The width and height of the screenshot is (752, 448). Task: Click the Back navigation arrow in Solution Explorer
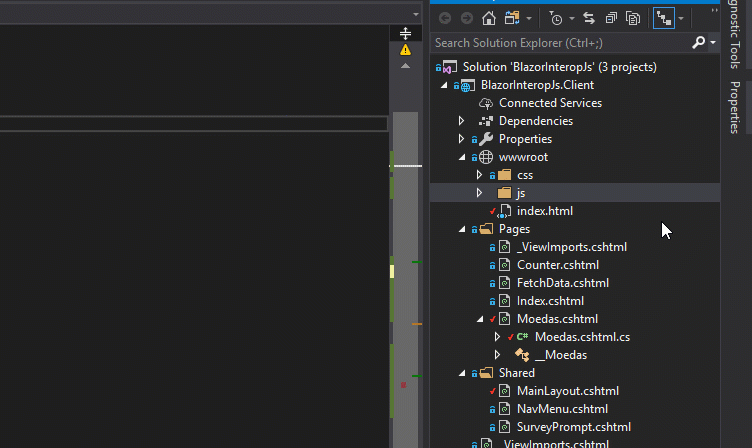[x=445, y=19]
